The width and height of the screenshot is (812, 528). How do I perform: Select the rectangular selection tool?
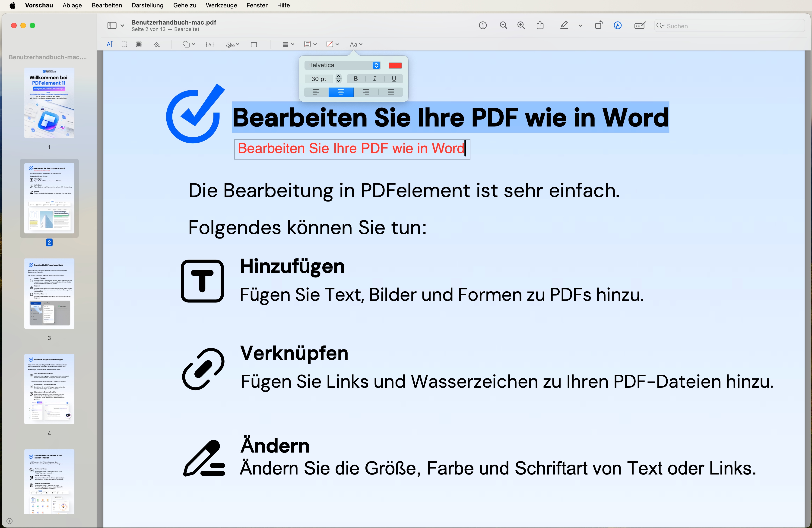click(x=124, y=44)
